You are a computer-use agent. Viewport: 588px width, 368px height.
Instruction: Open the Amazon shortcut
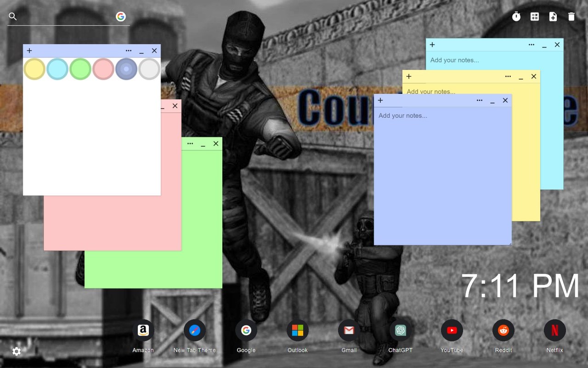(143, 330)
